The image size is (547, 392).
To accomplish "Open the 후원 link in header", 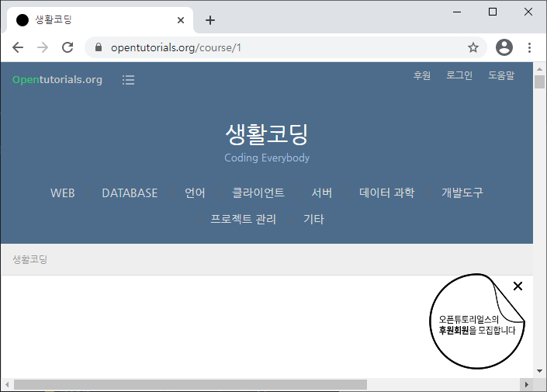I will (x=422, y=75).
